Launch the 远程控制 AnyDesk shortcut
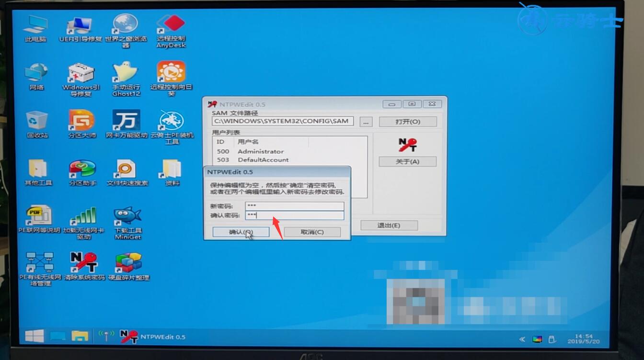 click(x=171, y=31)
